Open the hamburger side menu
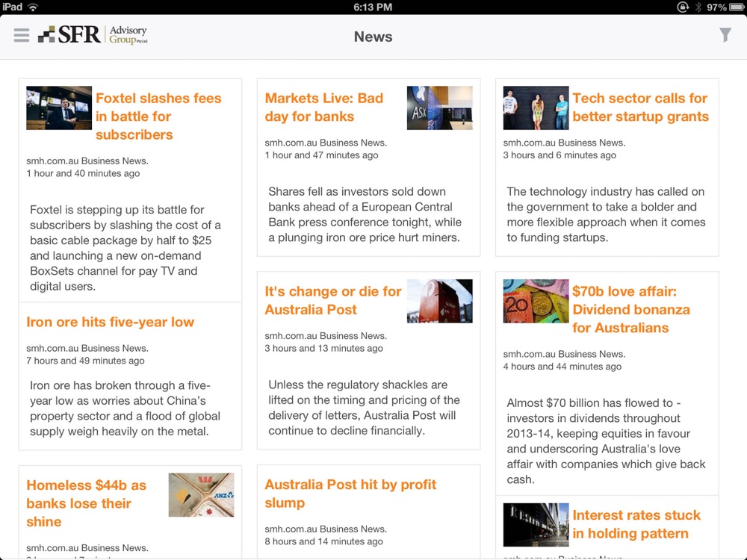The width and height of the screenshot is (747, 560). [x=22, y=35]
